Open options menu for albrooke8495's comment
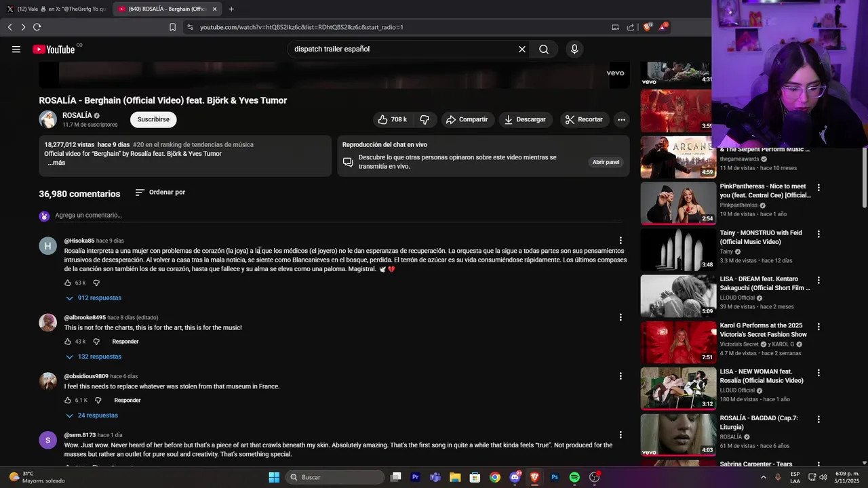Screen dimensions: 868x488 [620, 317]
